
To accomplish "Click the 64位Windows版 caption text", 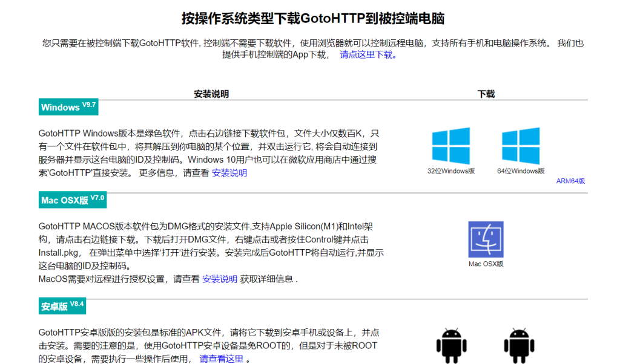I will pos(521,171).
